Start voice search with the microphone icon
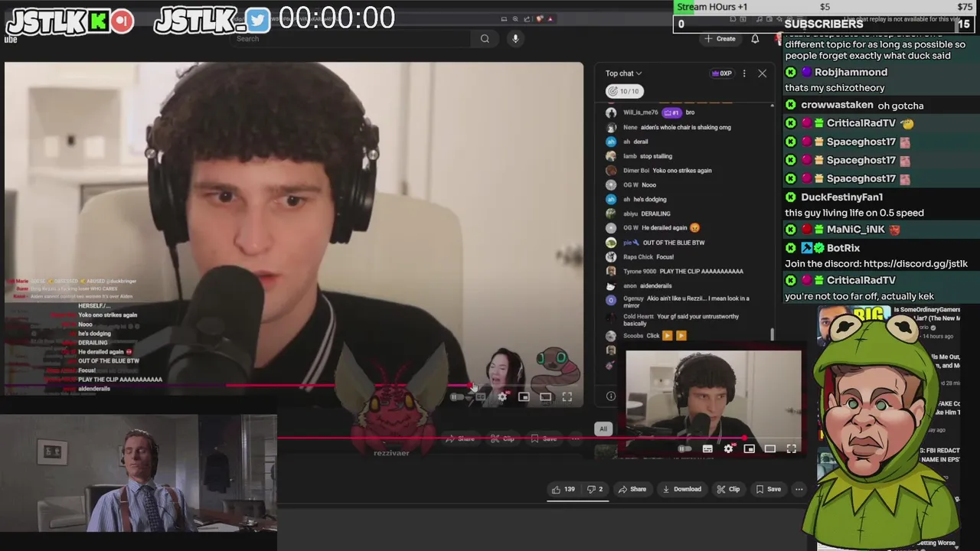This screenshot has height=551, width=980. (x=515, y=38)
